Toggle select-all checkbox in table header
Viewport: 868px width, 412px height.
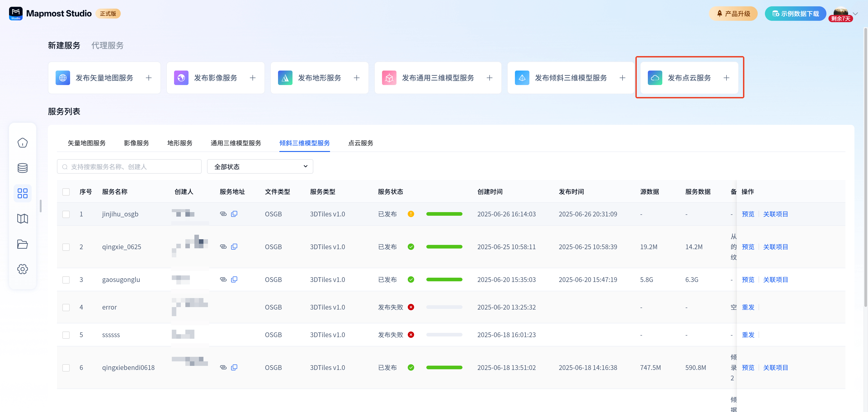66,192
